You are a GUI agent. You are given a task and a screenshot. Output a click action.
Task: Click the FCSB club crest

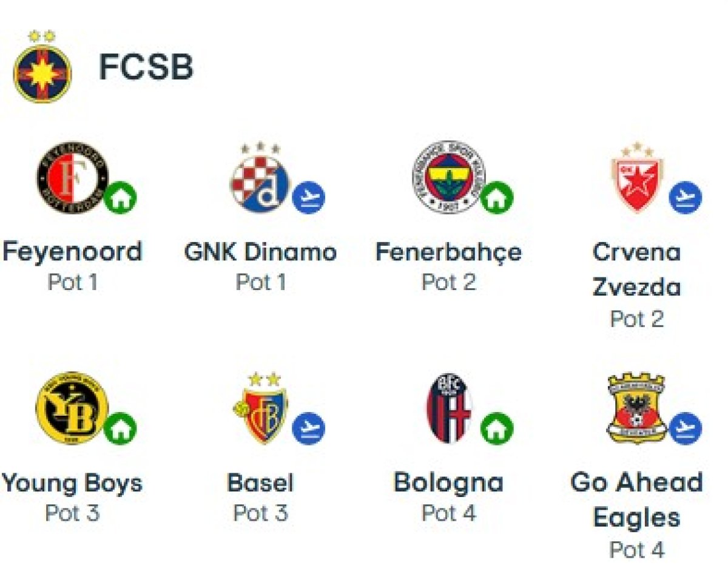(x=42, y=67)
